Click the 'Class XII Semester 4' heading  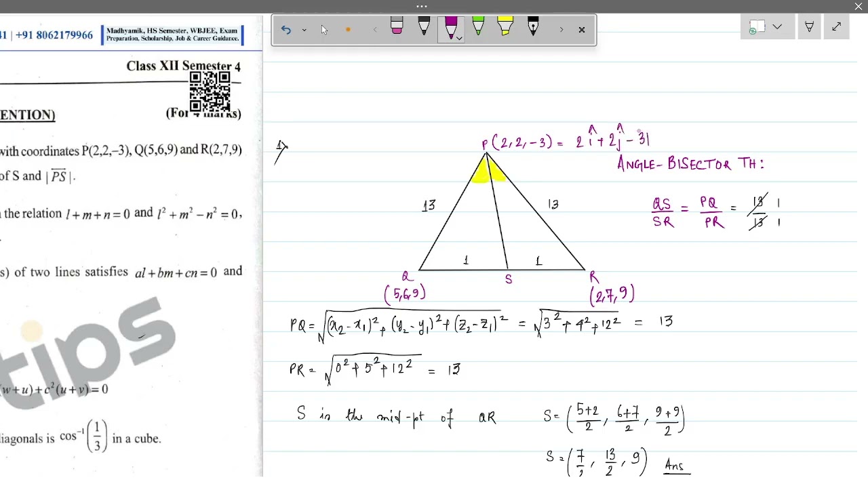point(183,66)
